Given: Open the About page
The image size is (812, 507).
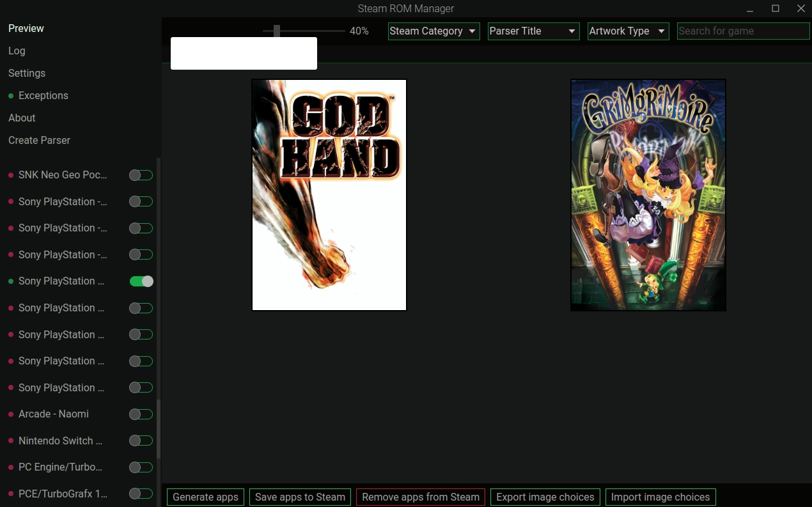Looking at the screenshot, I should click(22, 118).
